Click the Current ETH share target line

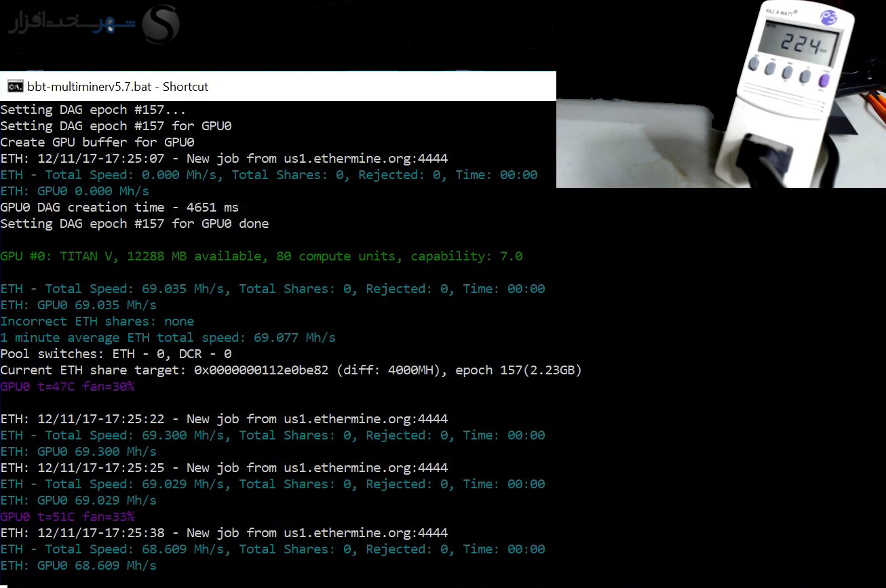pos(290,370)
